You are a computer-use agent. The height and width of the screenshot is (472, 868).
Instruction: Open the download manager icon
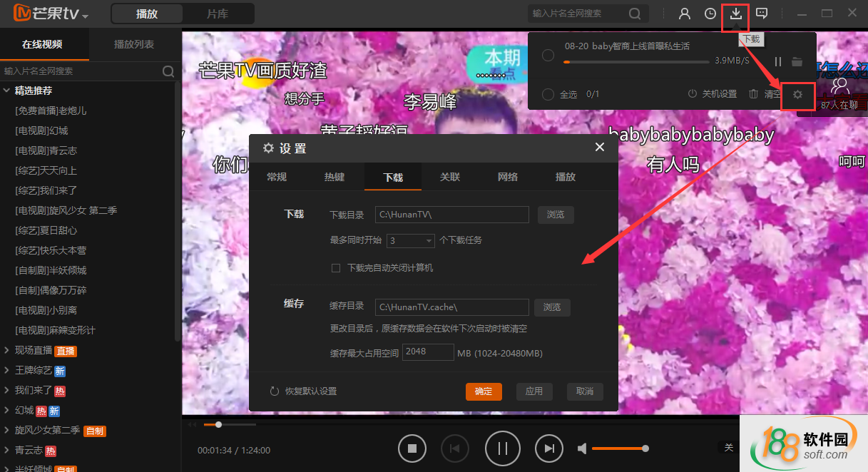click(735, 14)
